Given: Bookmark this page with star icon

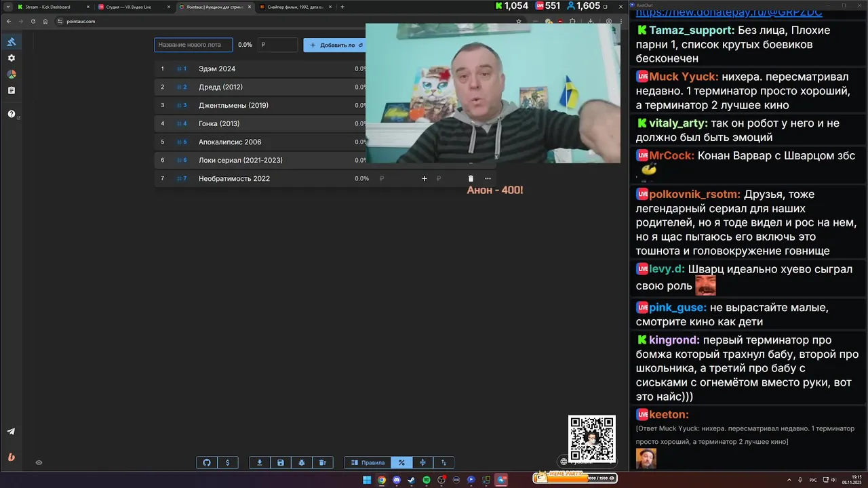Looking at the screenshot, I should pos(519,21).
